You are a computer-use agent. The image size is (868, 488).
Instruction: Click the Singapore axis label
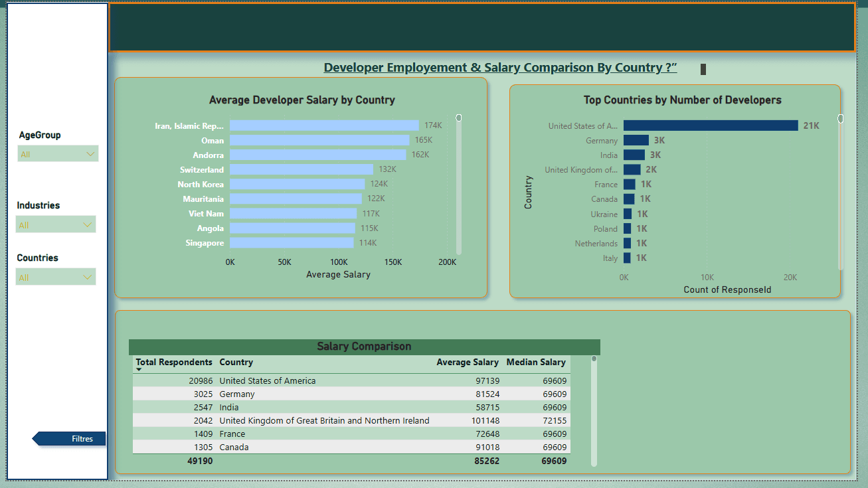[x=205, y=243]
